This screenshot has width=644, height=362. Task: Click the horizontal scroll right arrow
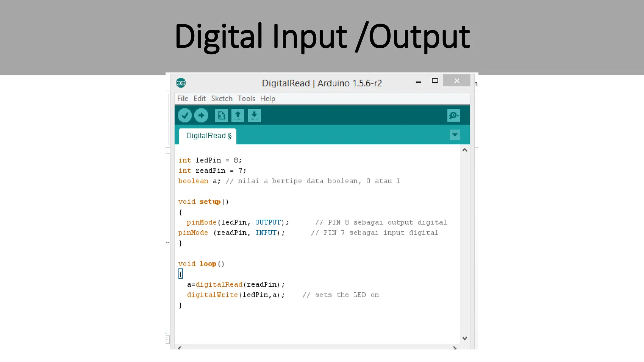pyautogui.click(x=455, y=348)
